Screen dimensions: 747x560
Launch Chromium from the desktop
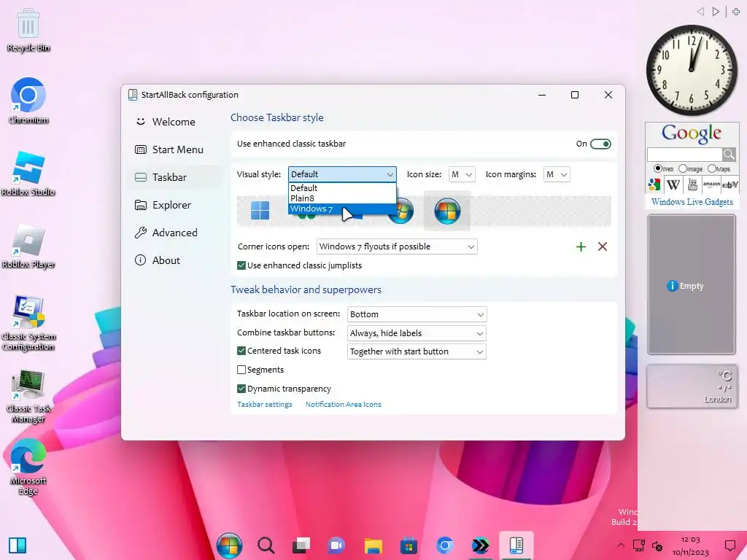pyautogui.click(x=28, y=101)
